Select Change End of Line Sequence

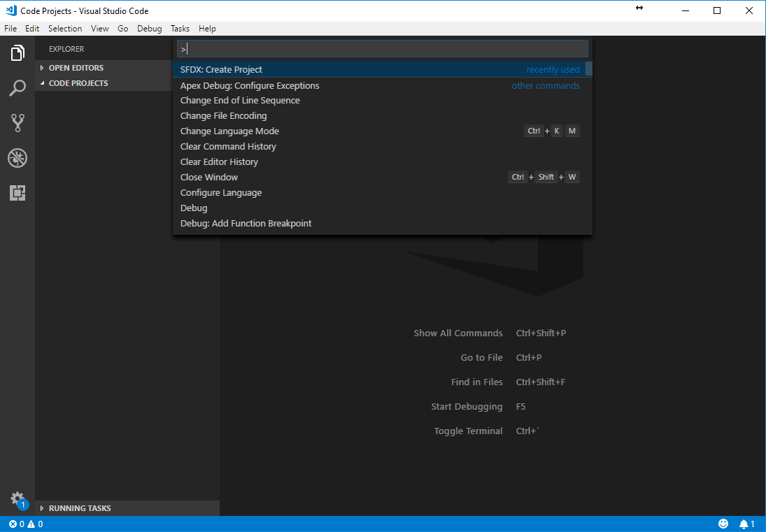(x=383, y=101)
